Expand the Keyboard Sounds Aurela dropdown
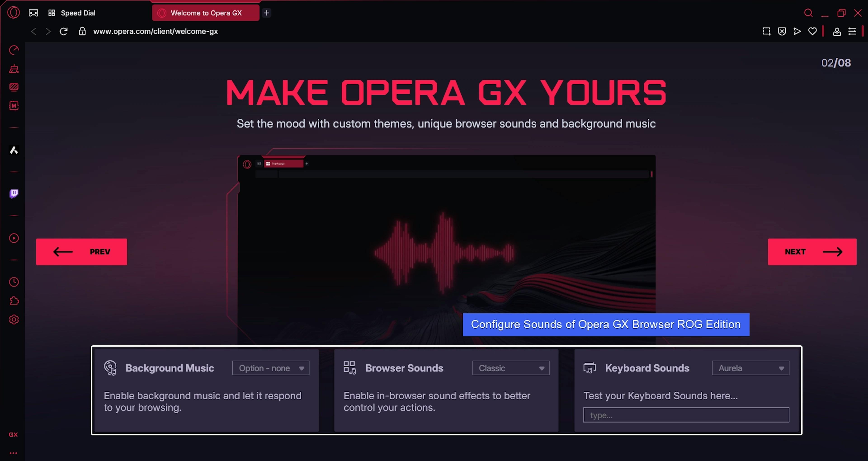Image resolution: width=868 pixels, height=461 pixels. coord(750,368)
